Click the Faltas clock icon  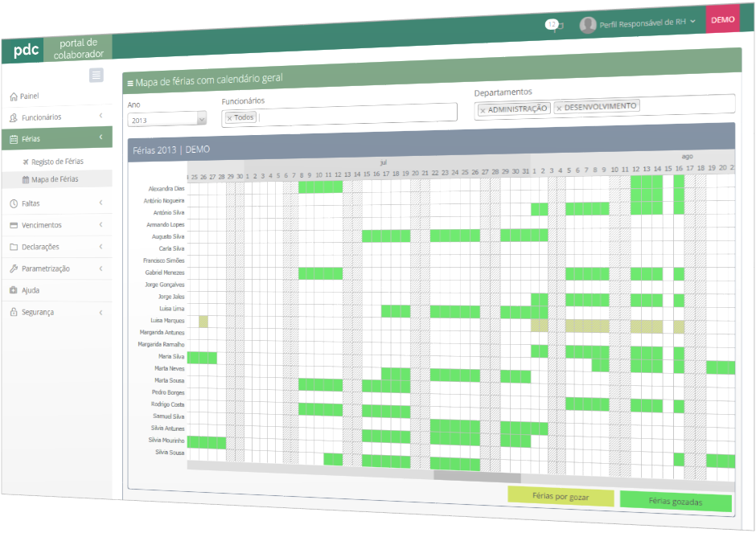click(x=14, y=204)
